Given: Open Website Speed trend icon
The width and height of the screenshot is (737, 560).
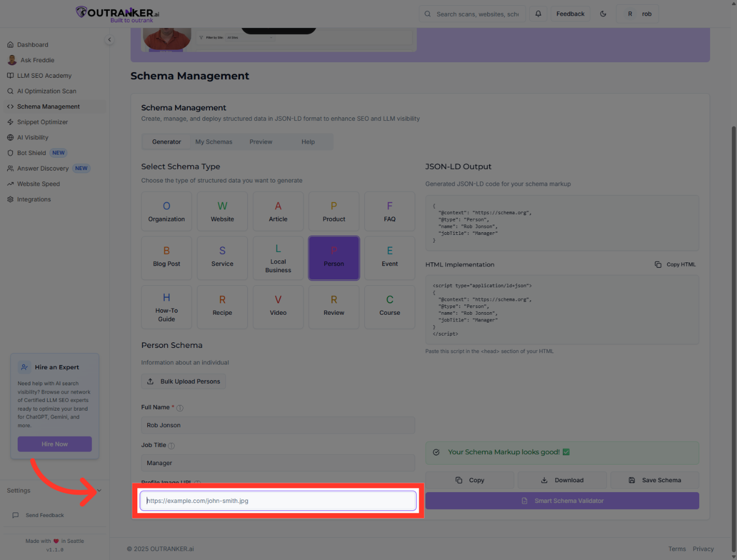Looking at the screenshot, I should point(10,184).
